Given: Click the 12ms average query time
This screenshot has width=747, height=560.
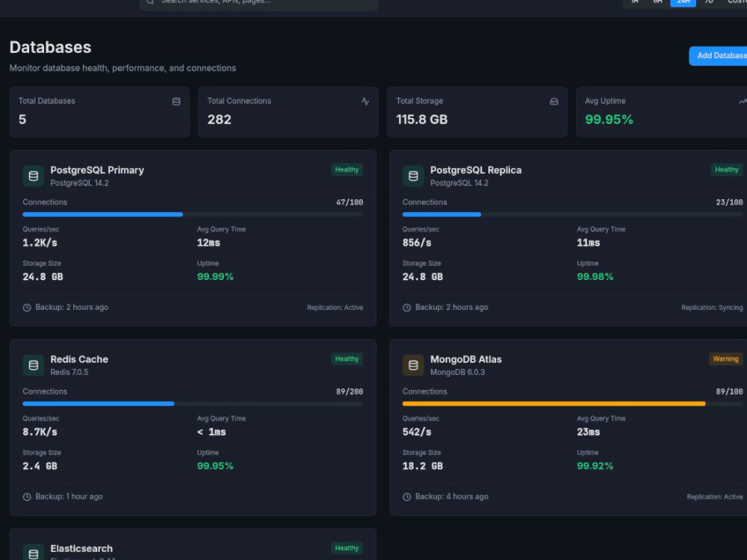Looking at the screenshot, I should click(208, 243).
